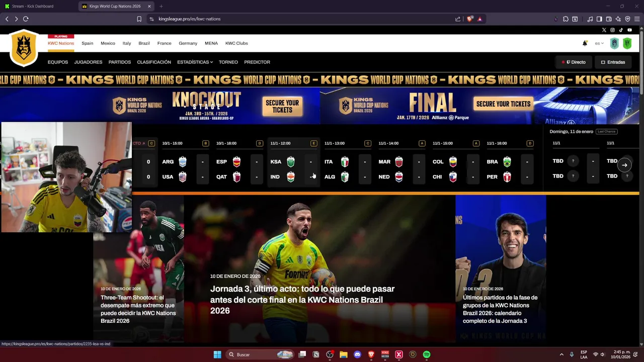This screenshot has width=644, height=362.
Task: Select the KWC Clubs tab
Action: pyautogui.click(x=236, y=43)
